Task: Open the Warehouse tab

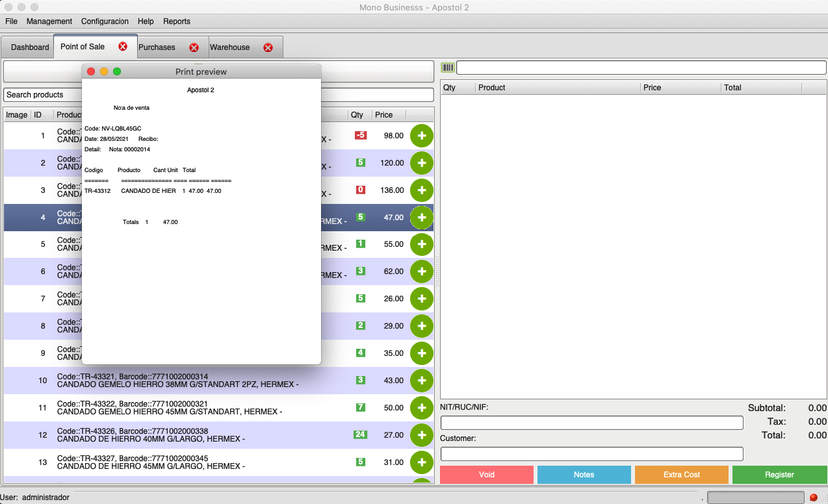Action: click(x=230, y=47)
